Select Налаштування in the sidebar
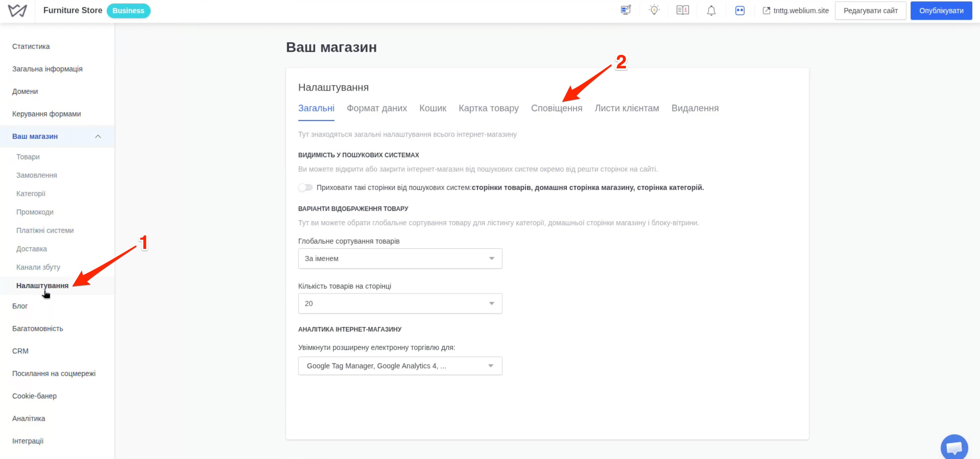Image resolution: width=980 pixels, height=459 pixels. pyautogui.click(x=42, y=286)
